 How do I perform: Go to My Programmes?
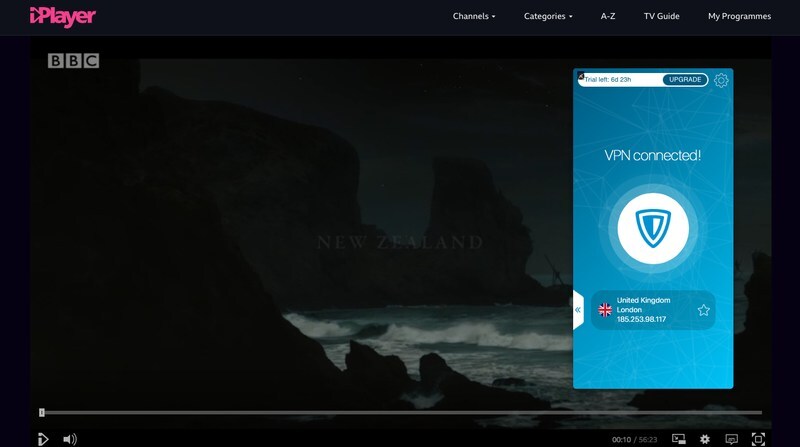point(739,16)
